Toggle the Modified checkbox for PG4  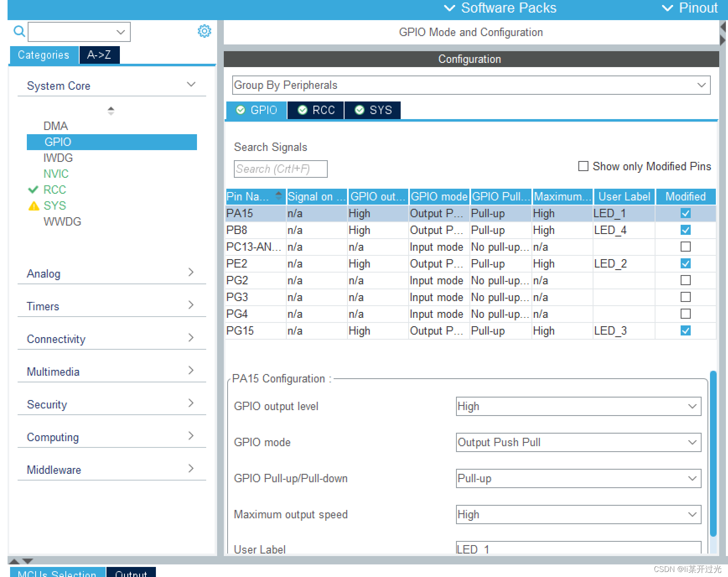[685, 314]
